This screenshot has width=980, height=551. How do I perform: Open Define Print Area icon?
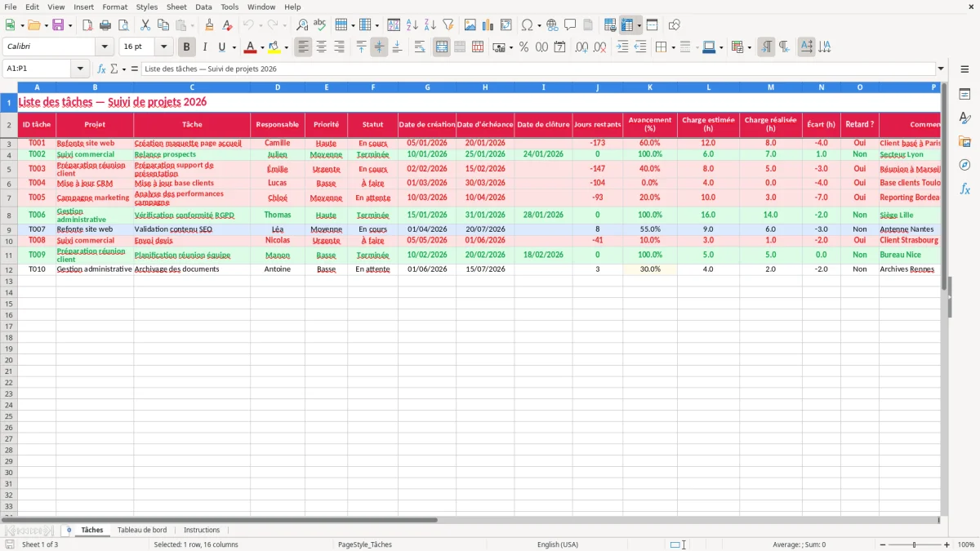coord(610,25)
